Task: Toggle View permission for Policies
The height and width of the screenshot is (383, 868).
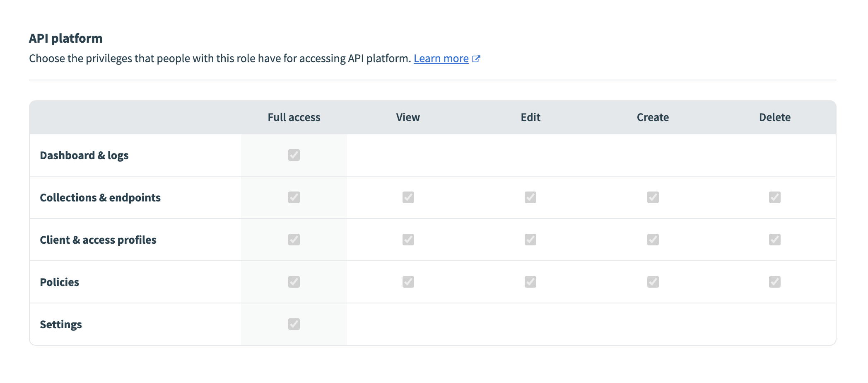Action: (x=408, y=282)
